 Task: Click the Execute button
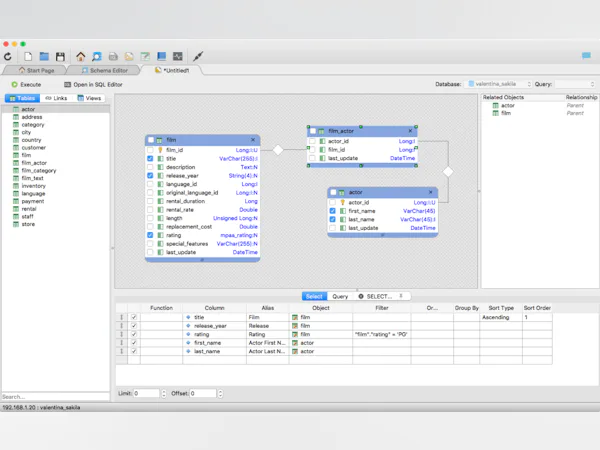(27, 85)
